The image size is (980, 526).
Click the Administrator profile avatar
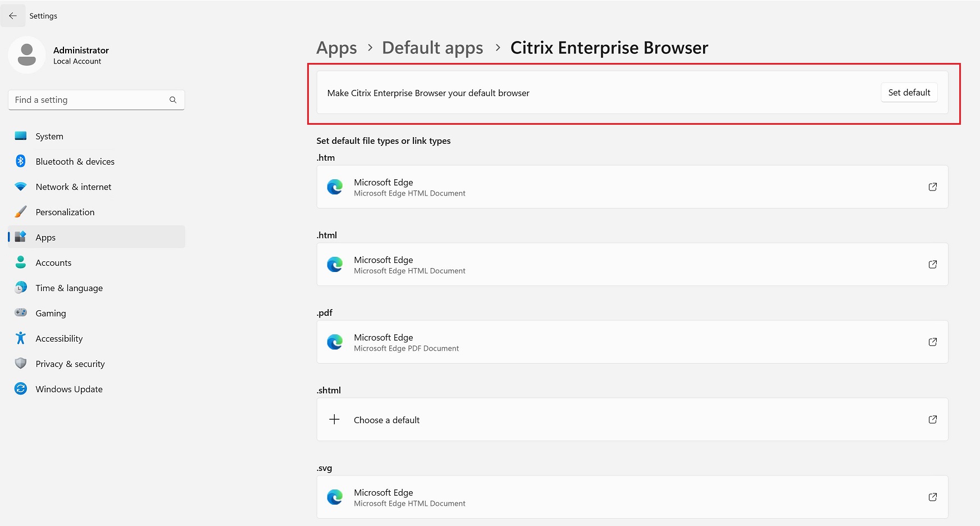tap(27, 55)
